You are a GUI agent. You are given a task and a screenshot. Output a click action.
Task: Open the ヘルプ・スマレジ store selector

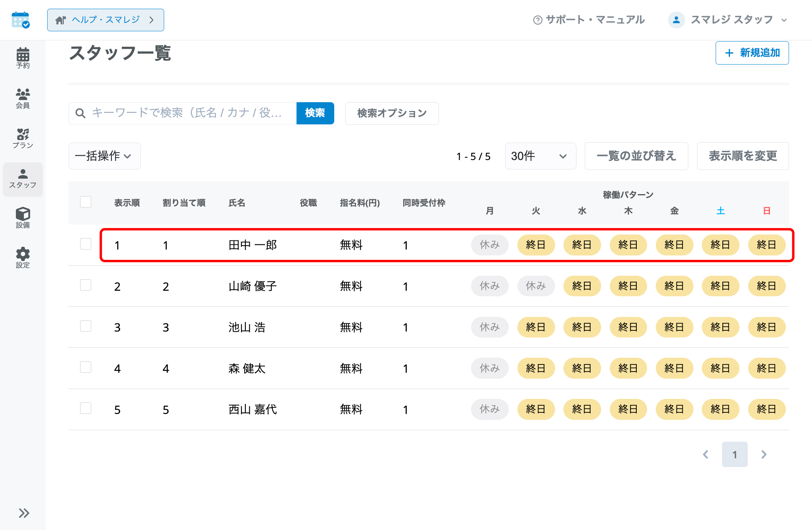click(x=105, y=20)
